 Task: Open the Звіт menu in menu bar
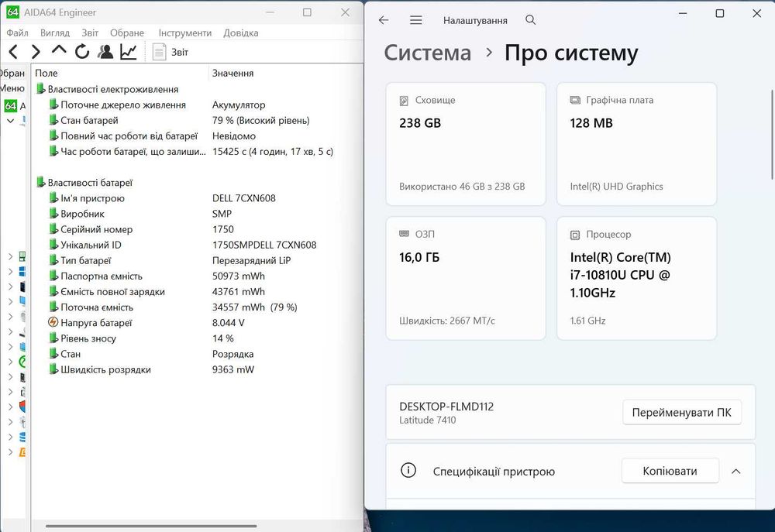[x=90, y=33]
